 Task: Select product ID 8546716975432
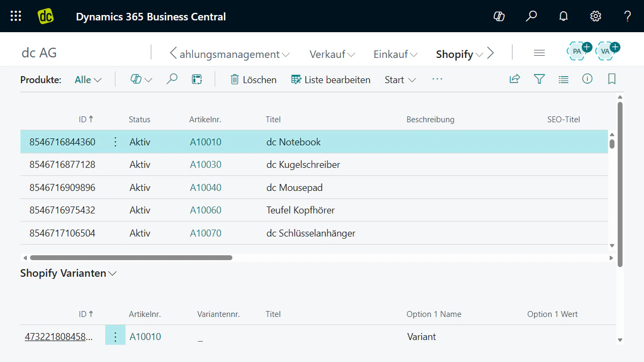click(x=62, y=210)
